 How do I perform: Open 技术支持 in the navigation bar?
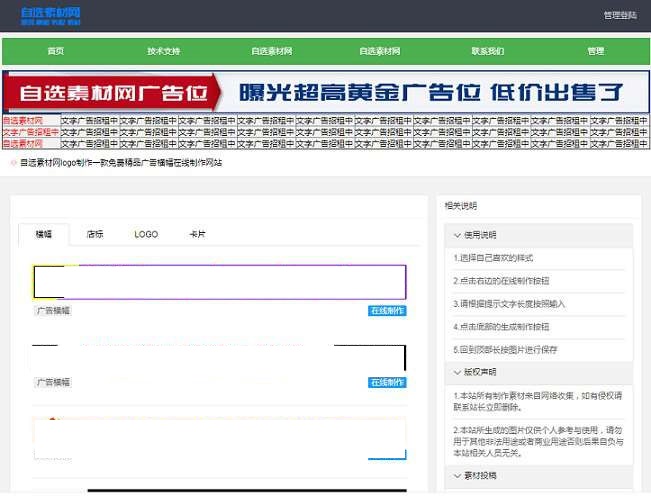click(164, 51)
